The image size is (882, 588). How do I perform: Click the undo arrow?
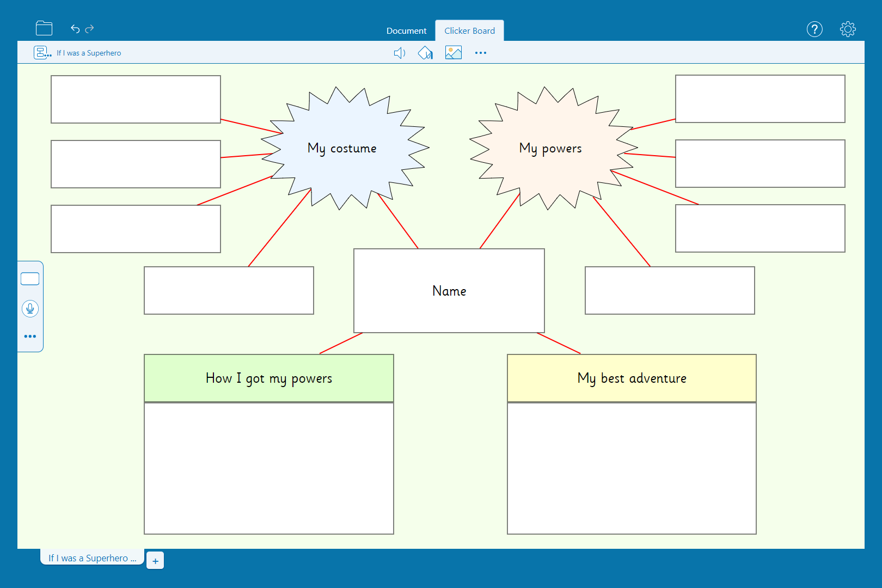click(75, 29)
